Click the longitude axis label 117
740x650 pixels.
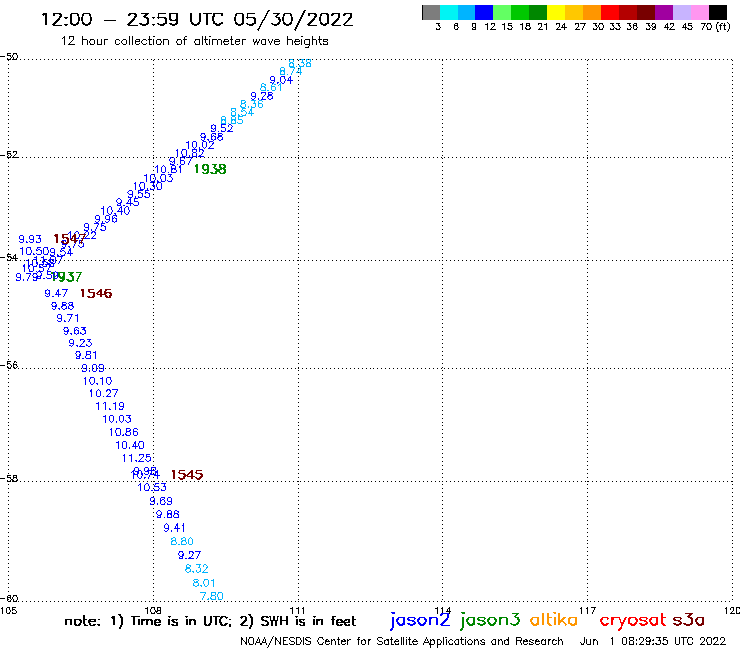[x=587, y=610]
